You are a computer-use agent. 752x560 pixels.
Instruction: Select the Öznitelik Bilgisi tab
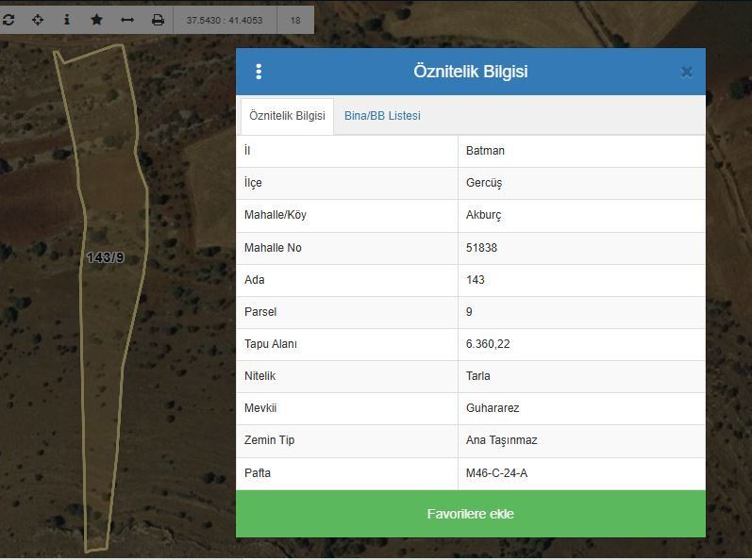point(287,116)
